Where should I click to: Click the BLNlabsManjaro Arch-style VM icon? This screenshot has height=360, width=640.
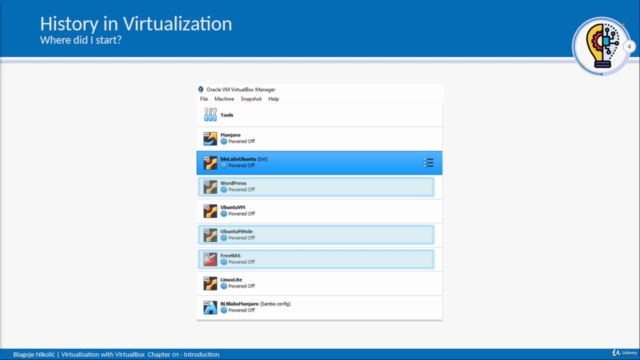tap(210, 307)
